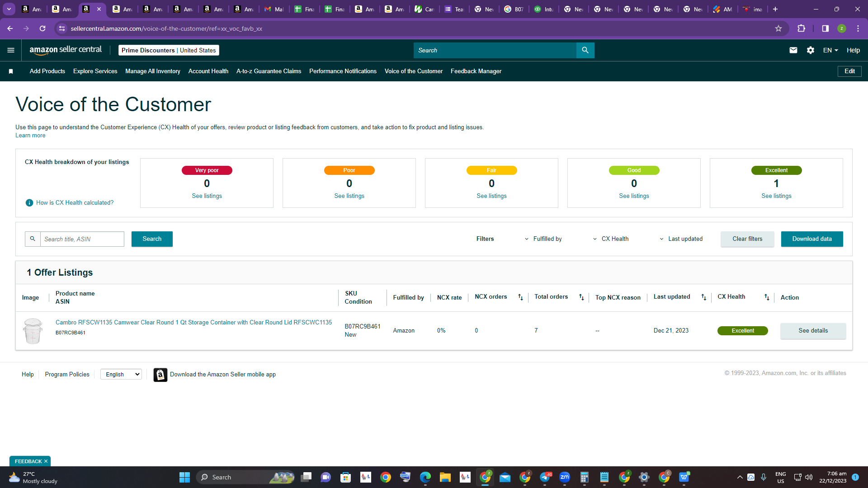
Task: Click the top Seller Central search box
Action: pos(495,50)
